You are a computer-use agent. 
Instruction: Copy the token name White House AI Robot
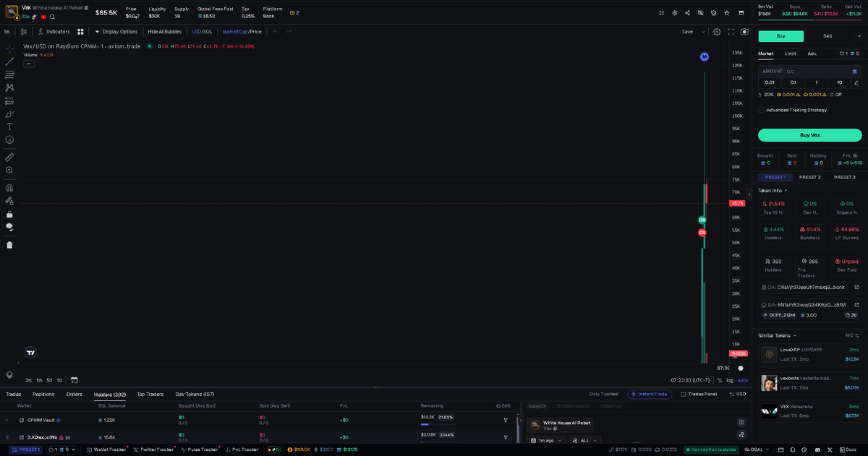[x=86, y=7]
